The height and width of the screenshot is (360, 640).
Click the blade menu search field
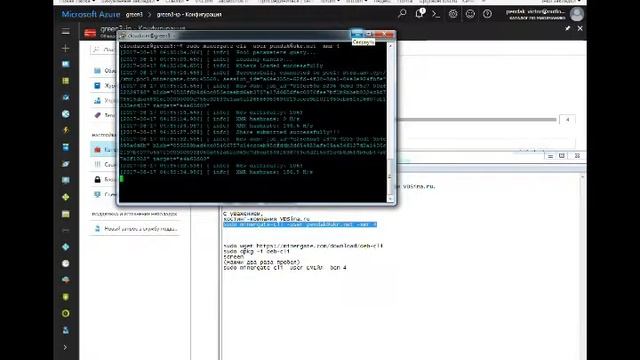(104, 49)
